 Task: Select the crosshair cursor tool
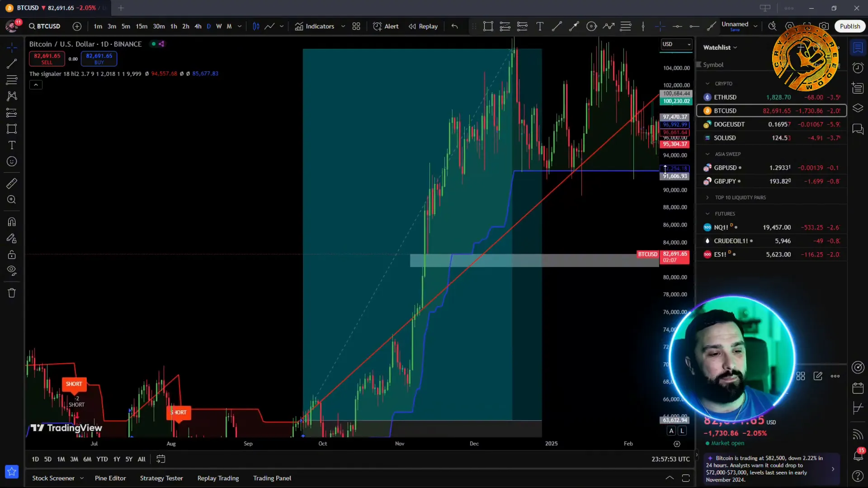pos(12,47)
